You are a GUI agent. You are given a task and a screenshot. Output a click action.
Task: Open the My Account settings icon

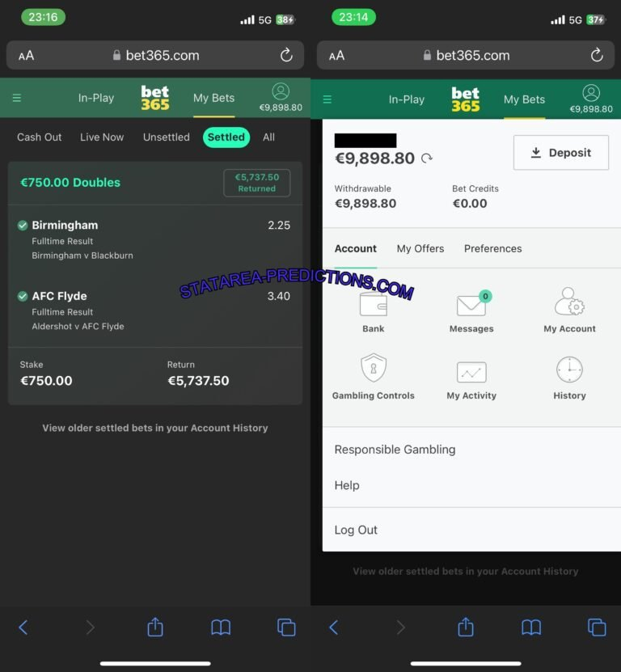tap(569, 302)
